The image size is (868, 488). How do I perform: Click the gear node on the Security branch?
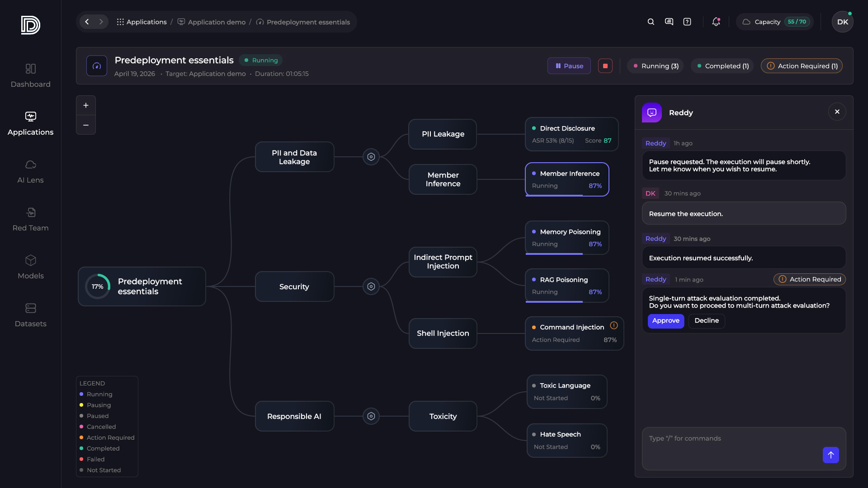[371, 286]
